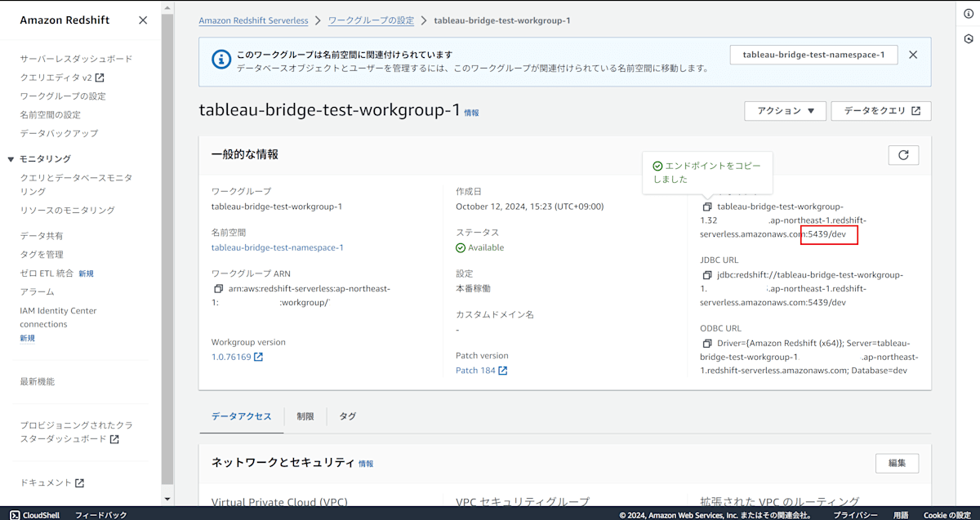Click ワークグループの設定 breadcrumb
Viewport: 980px width, 520px height.
(x=371, y=20)
